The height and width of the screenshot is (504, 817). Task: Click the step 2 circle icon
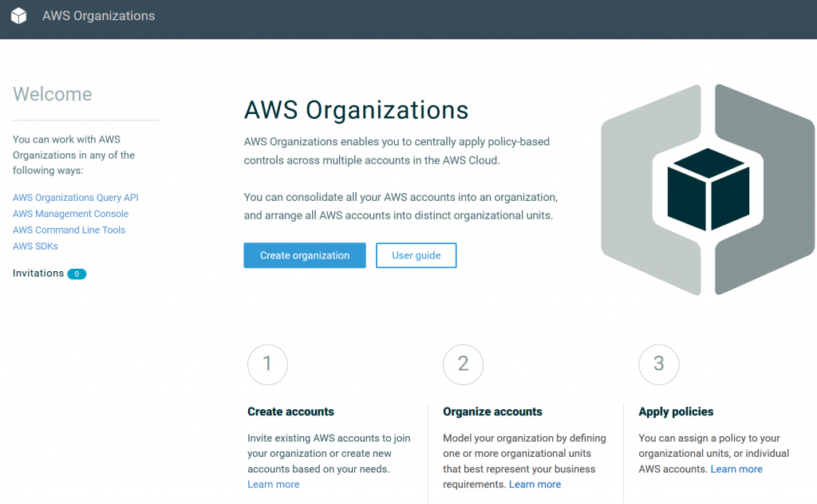pyautogui.click(x=464, y=364)
